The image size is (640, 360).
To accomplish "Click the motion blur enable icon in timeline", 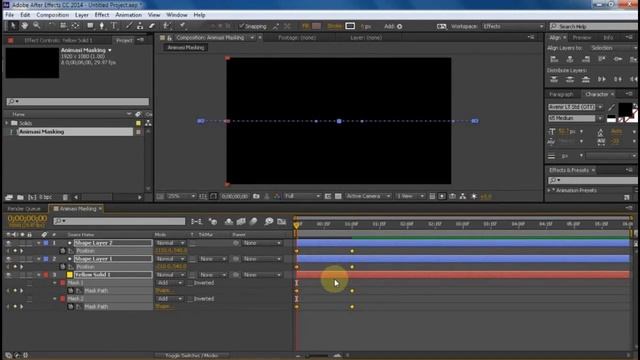I will pos(253,221).
